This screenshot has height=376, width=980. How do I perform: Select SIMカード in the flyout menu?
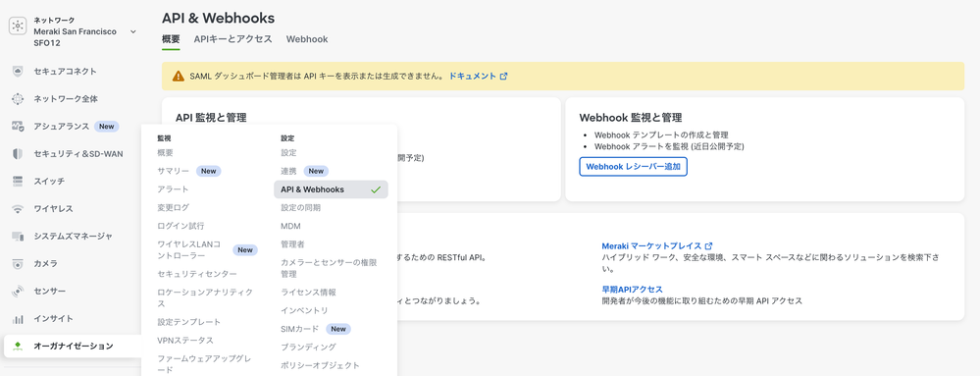300,329
